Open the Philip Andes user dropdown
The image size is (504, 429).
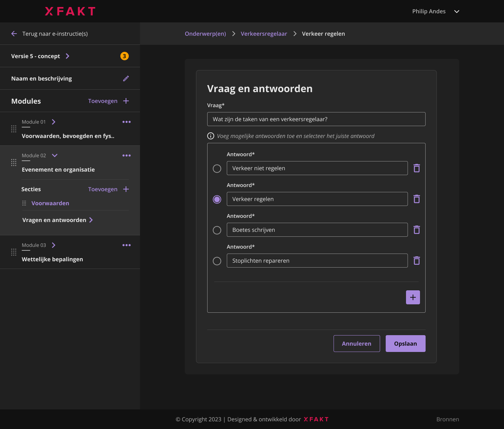coord(457,12)
